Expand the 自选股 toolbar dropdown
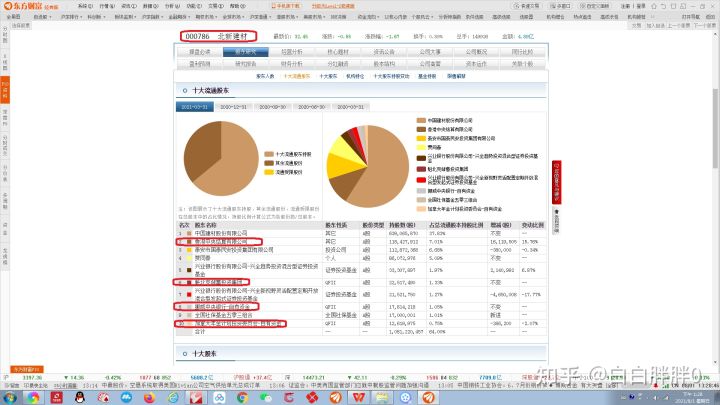Screen dimensions: 720x405 (42, 17)
